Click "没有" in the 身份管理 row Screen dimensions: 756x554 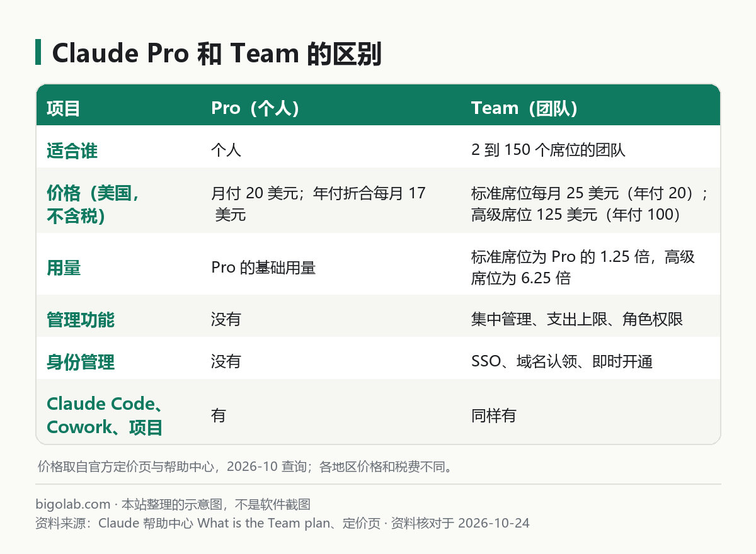click(226, 363)
